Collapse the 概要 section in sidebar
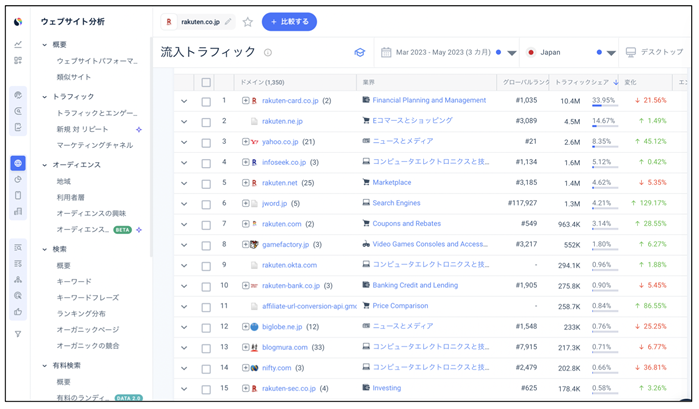The image size is (699, 409). 45,45
